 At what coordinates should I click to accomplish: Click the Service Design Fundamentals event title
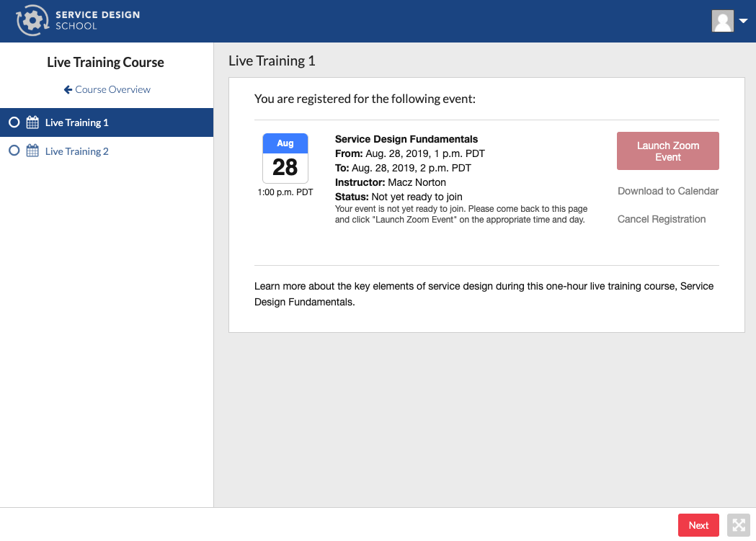coord(406,139)
